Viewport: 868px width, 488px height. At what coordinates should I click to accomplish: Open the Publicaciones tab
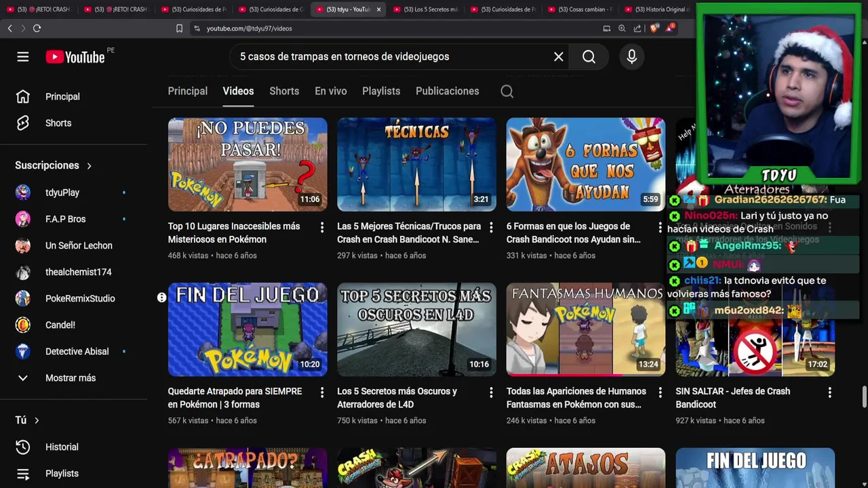(x=448, y=91)
